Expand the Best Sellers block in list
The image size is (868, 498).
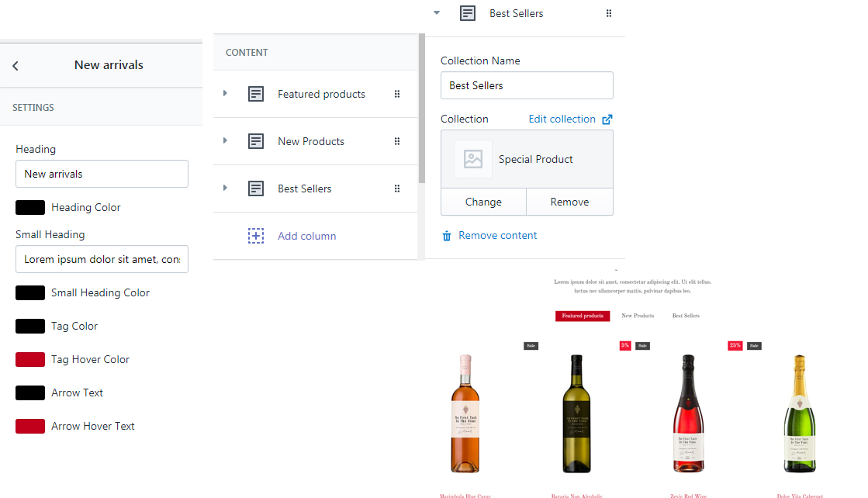(x=225, y=188)
